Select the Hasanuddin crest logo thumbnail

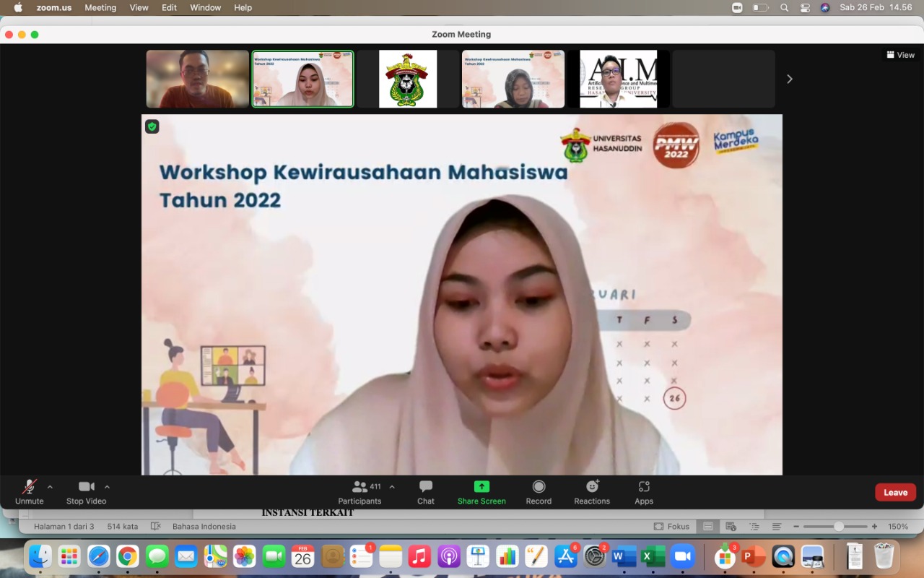click(x=408, y=79)
